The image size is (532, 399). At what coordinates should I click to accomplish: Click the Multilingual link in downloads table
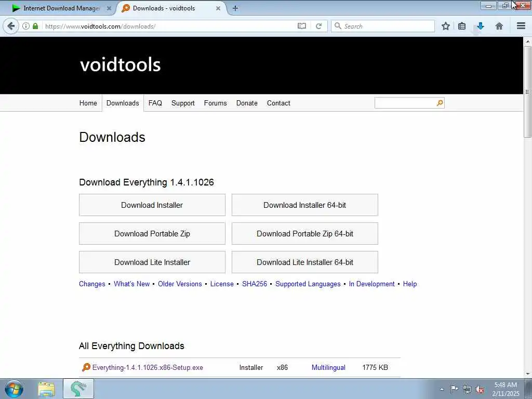click(328, 367)
